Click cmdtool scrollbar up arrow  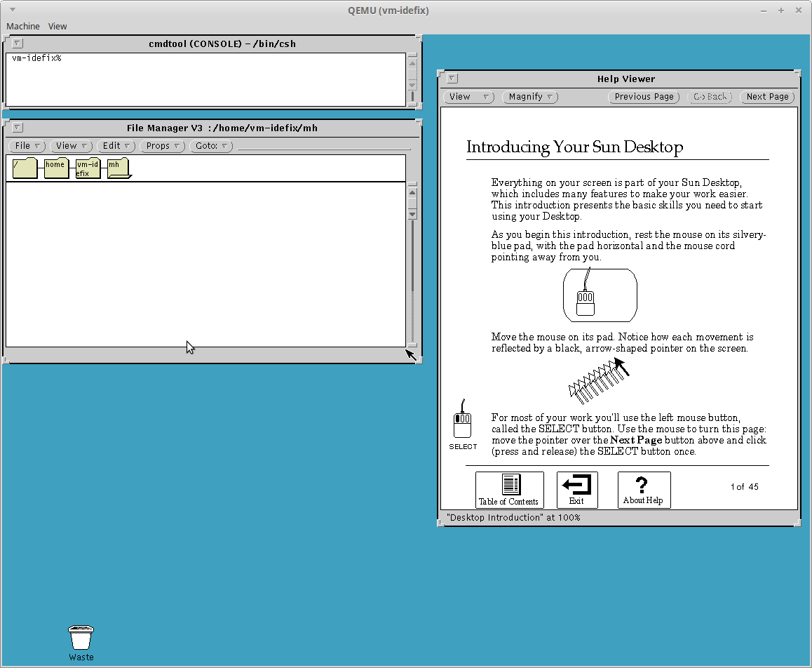[412, 63]
